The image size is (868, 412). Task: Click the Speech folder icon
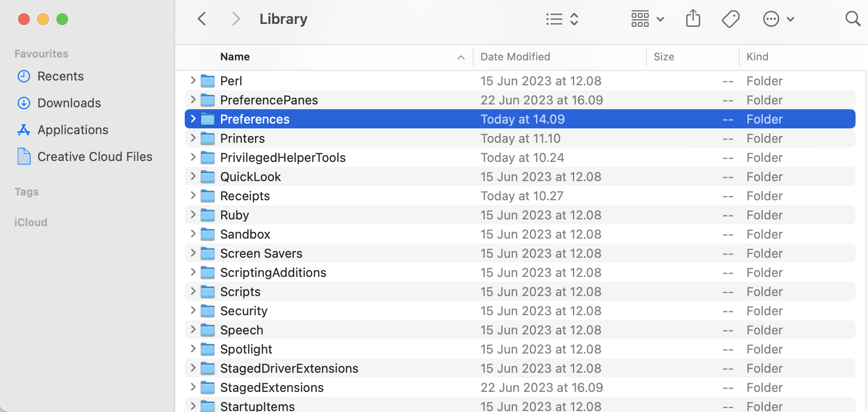[x=208, y=330]
